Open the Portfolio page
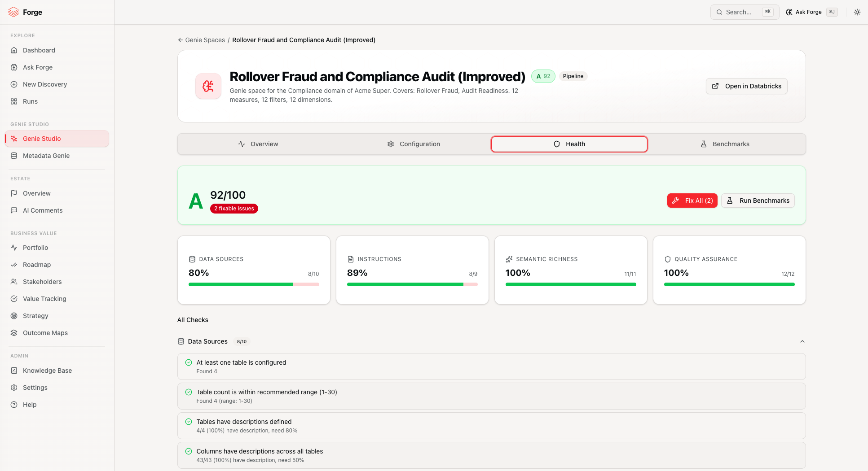The image size is (868, 471). [x=57, y=248]
